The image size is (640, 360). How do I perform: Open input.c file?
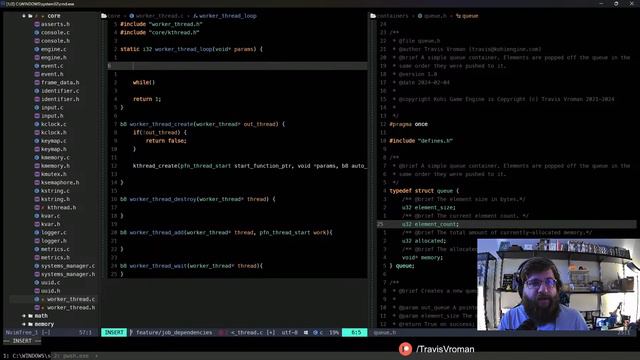coord(52,107)
